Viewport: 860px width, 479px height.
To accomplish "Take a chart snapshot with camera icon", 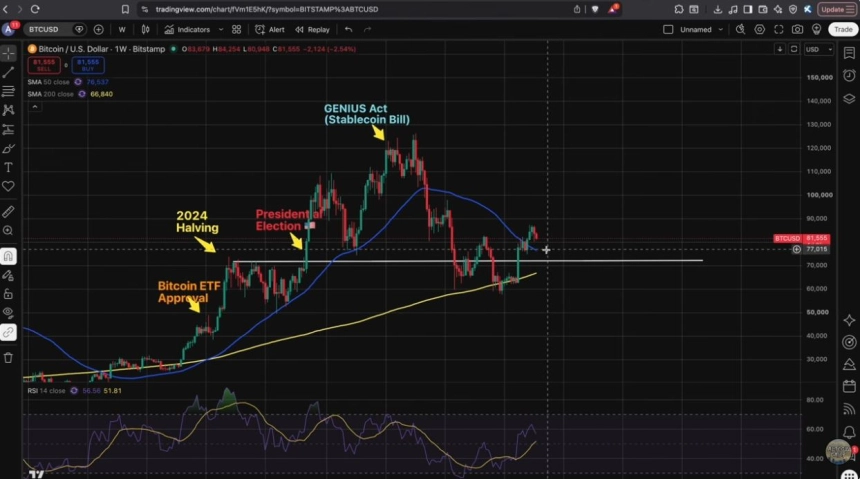I will (797, 30).
